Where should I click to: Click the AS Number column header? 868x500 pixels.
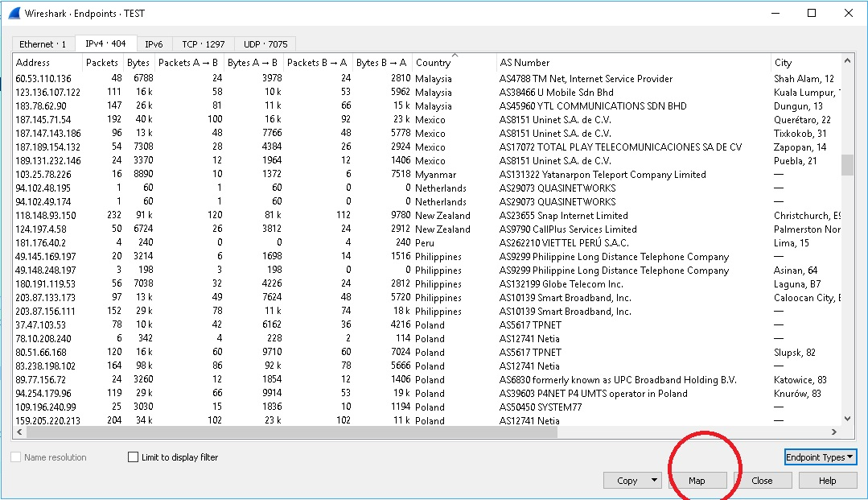525,63
